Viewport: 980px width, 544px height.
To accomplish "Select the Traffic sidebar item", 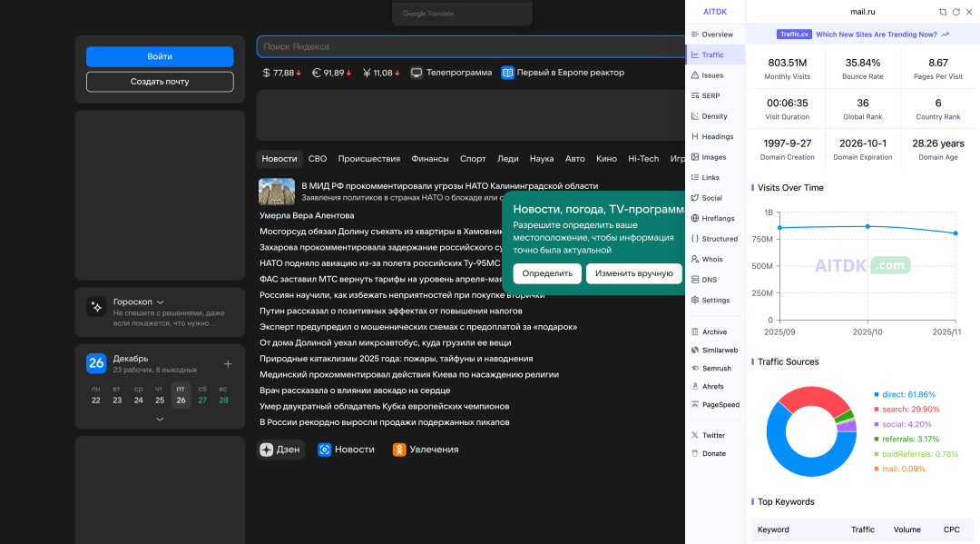I will 715,55.
